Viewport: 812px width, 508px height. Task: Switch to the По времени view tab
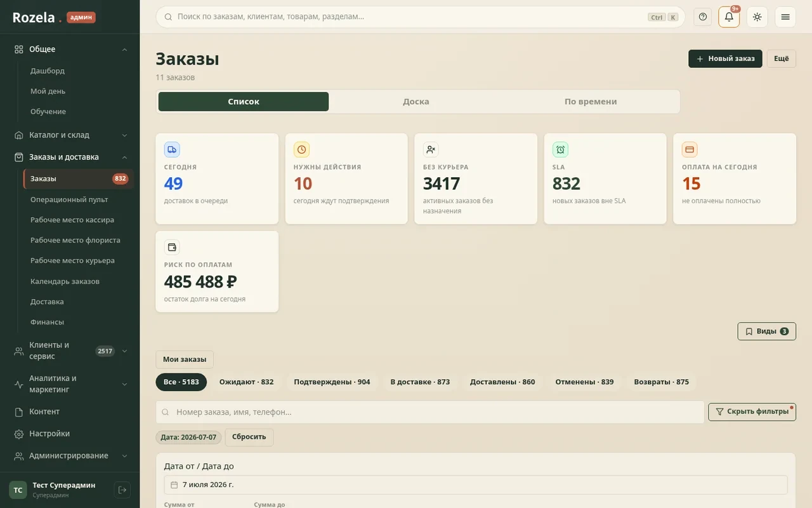591,102
